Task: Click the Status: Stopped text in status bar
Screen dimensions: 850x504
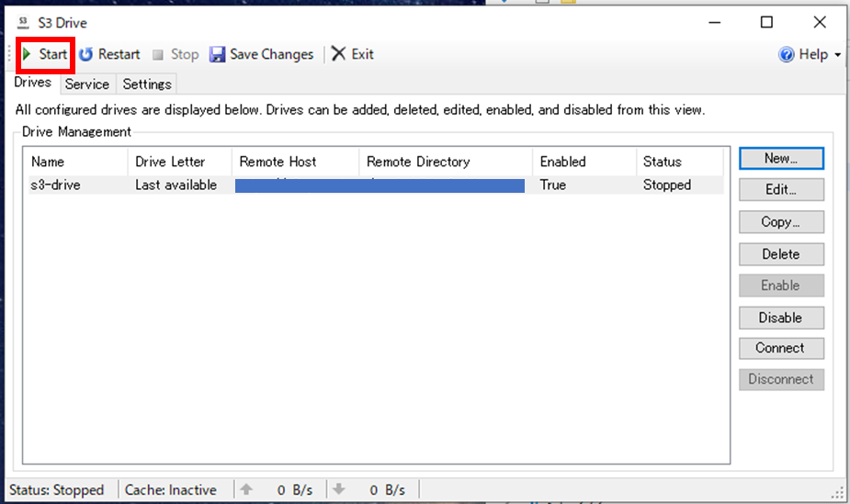Action: tap(56, 490)
